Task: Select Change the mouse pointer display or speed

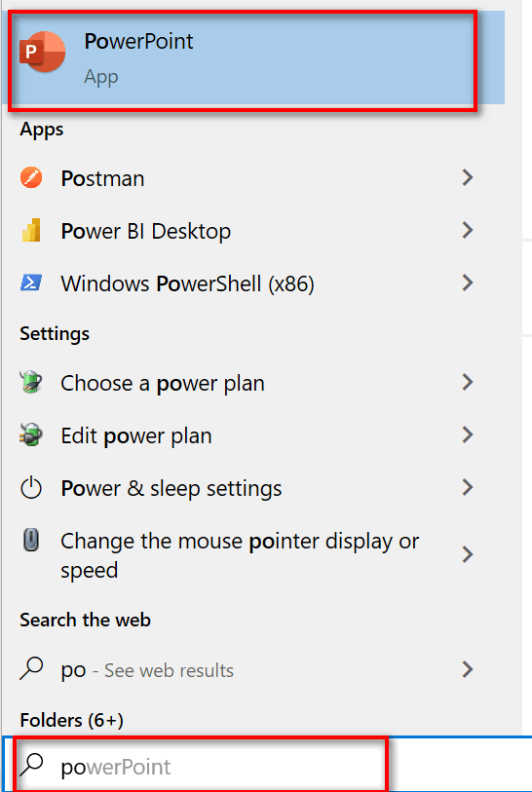Action: 240,555
